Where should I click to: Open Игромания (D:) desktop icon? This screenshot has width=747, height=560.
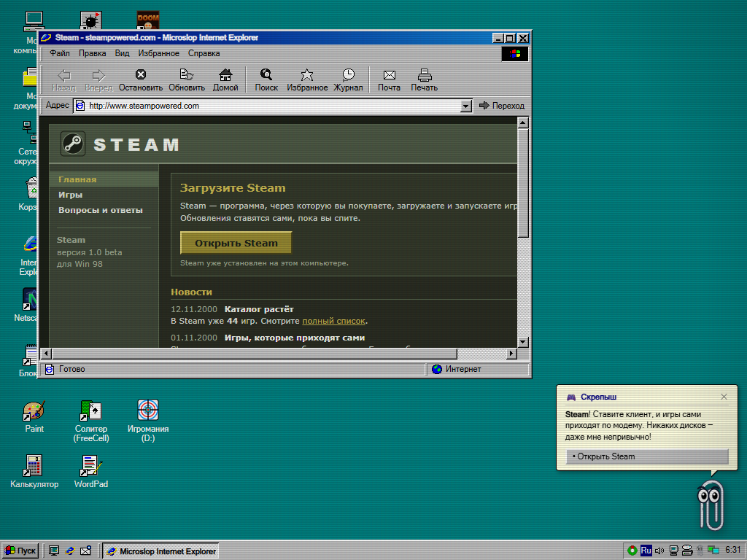point(147,422)
